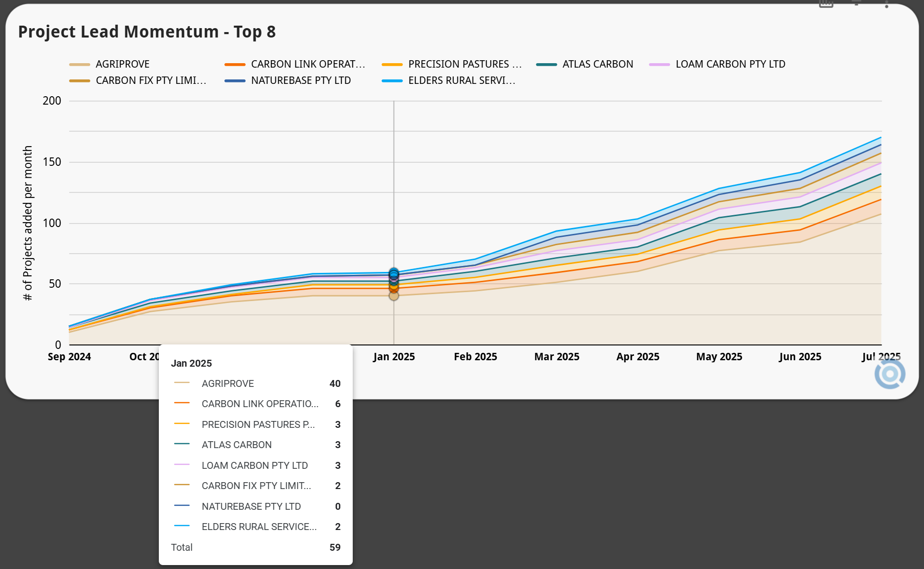Toggle ELDERS RURAL SERVI… legend entry
This screenshot has height=569, width=924.
coord(449,80)
